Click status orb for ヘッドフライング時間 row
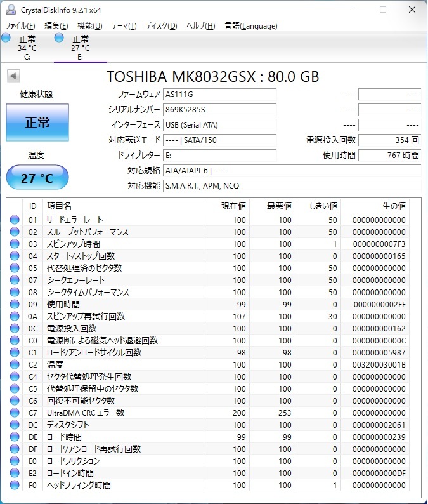This screenshot has width=428, height=504. (x=15, y=485)
